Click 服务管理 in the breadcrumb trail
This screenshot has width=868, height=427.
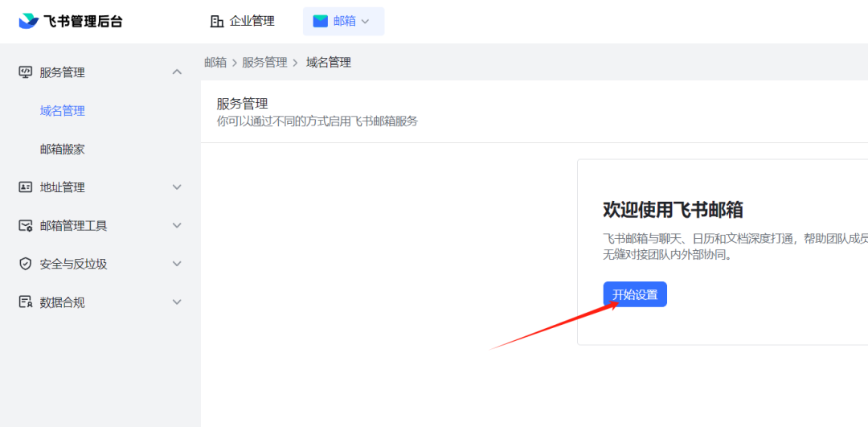point(264,63)
